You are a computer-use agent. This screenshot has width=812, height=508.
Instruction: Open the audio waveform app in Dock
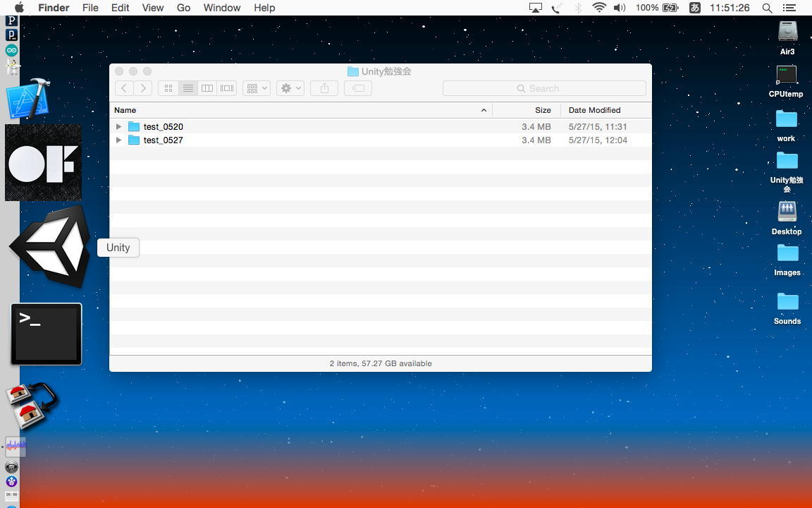click(16, 446)
